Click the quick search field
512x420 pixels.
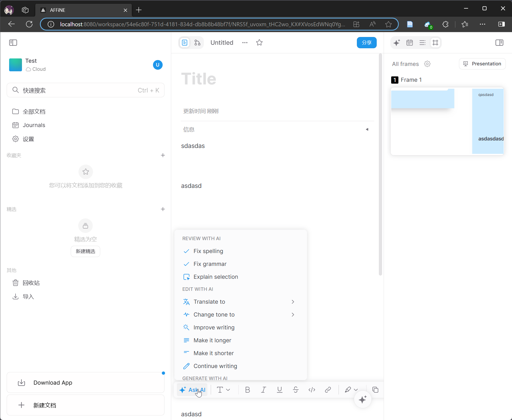85,90
